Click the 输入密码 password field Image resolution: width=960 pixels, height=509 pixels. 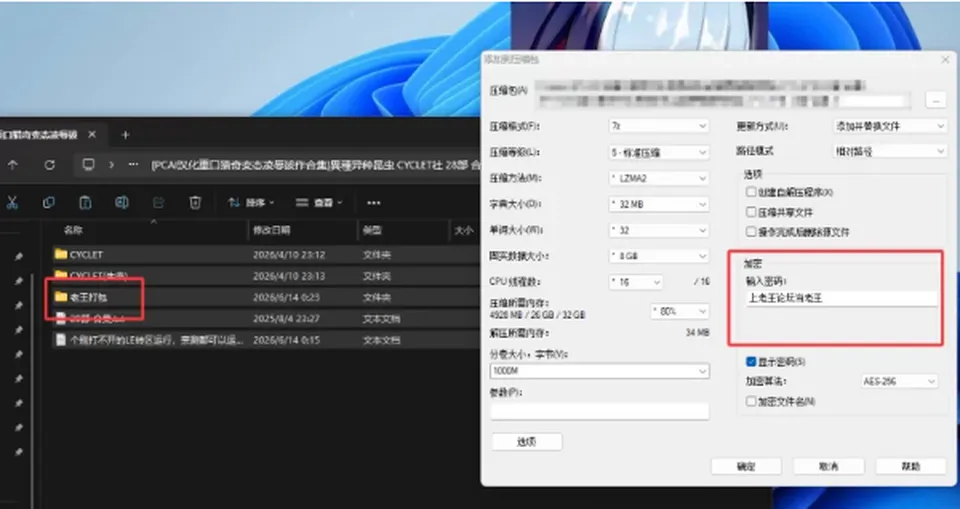coord(842,299)
